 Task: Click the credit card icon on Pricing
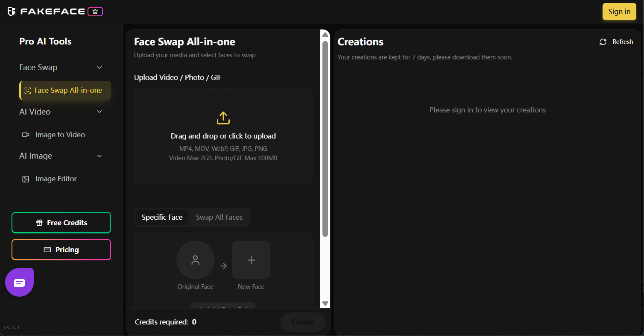coord(48,250)
